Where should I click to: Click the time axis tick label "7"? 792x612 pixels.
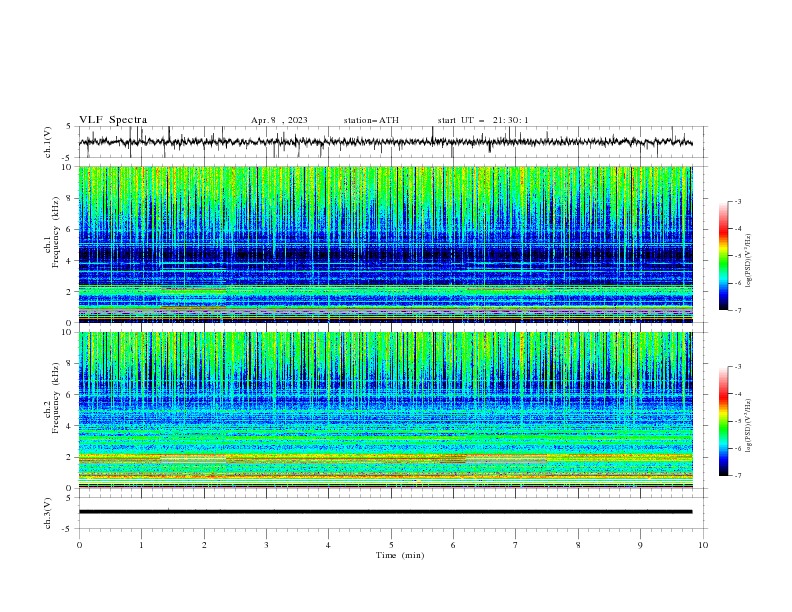(516, 545)
